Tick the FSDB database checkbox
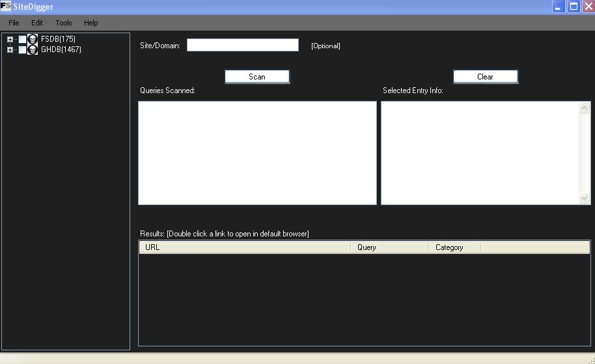The image size is (595, 364). (x=22, y=39)
